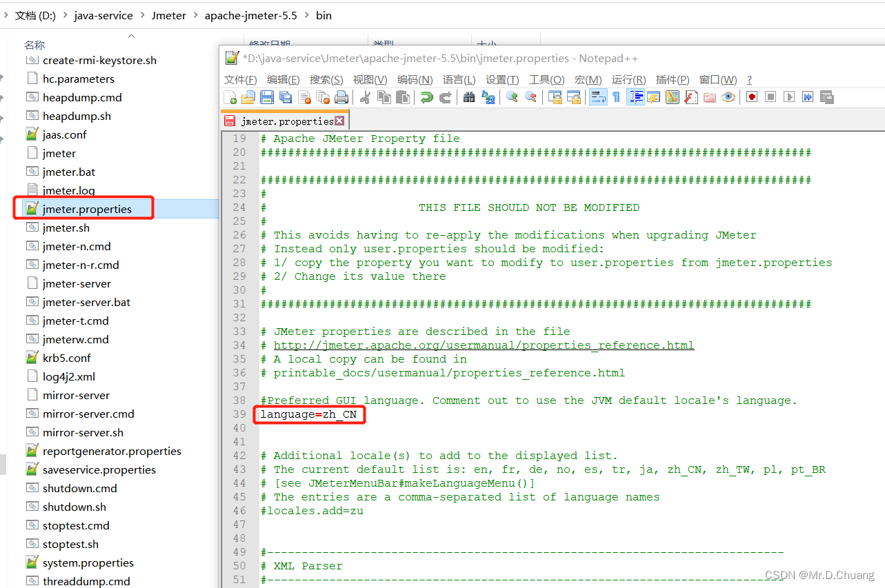Toggle Show All Characters pilcrow icon
Viewport: 885px width, 588px height.
click(617, 97)
